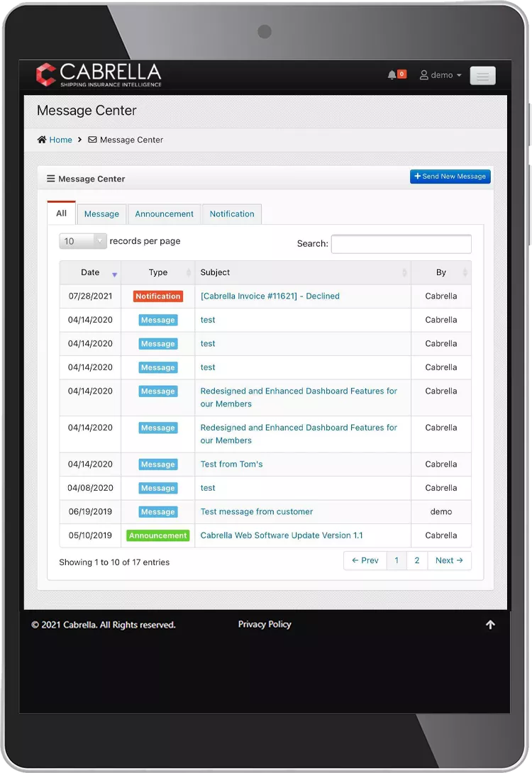Click the 06/19/2019 date cell
532x773 pixels.
tap(90, 512)
